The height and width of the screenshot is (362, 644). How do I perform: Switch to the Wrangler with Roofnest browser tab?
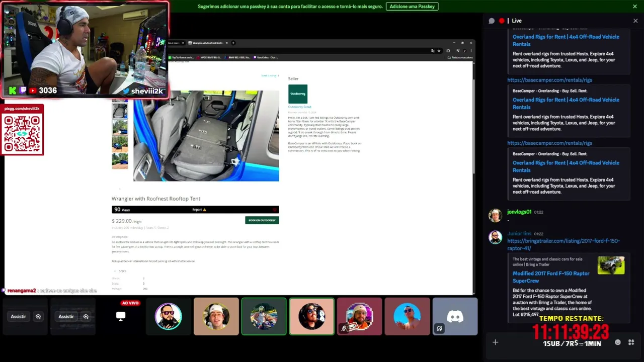pyautogui.click(x=206, y=43)
